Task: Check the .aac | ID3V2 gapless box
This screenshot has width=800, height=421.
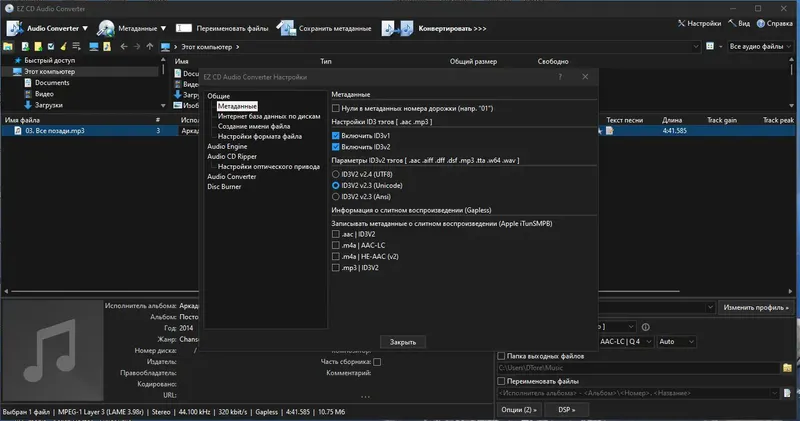Action: [335, 234]
